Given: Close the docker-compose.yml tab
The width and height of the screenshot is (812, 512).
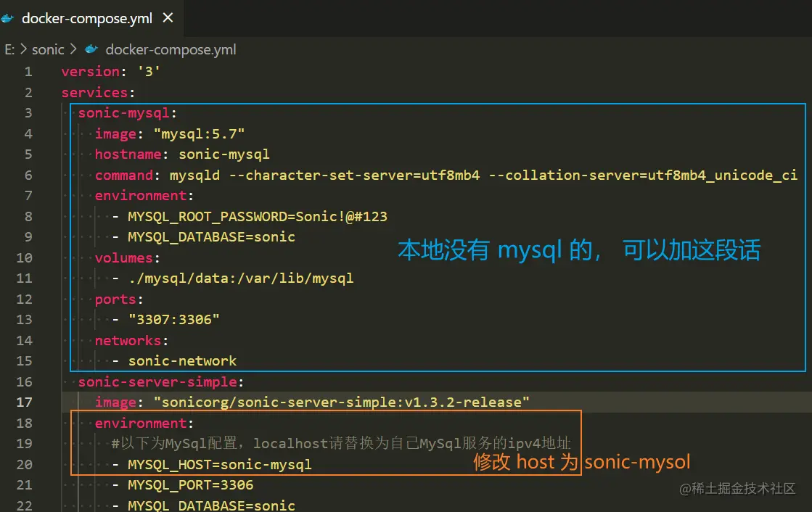Looking at the screenshot, I should (168, 18).
